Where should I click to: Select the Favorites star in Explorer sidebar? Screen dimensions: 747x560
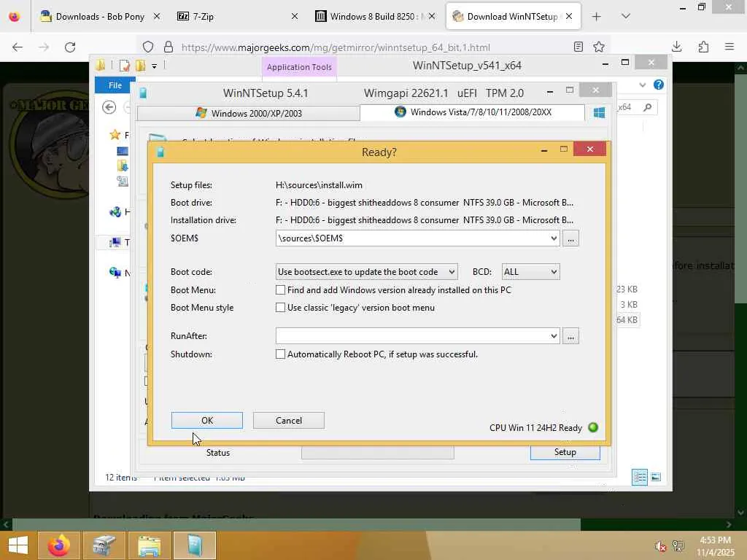pos(115,135)
